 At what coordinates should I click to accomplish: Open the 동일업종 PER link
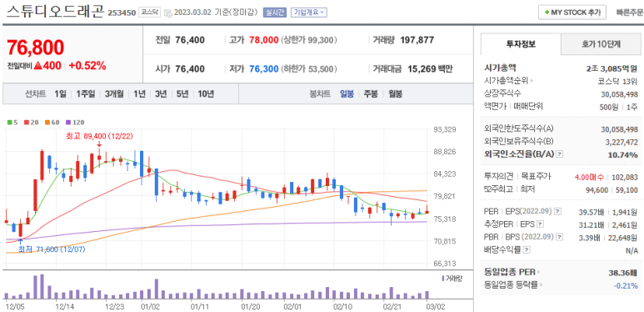(512, 272)
